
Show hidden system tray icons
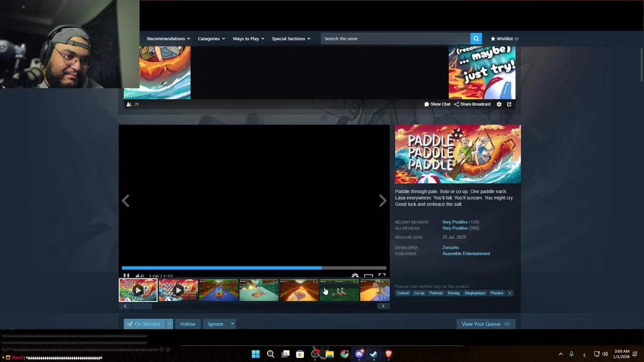560,354
